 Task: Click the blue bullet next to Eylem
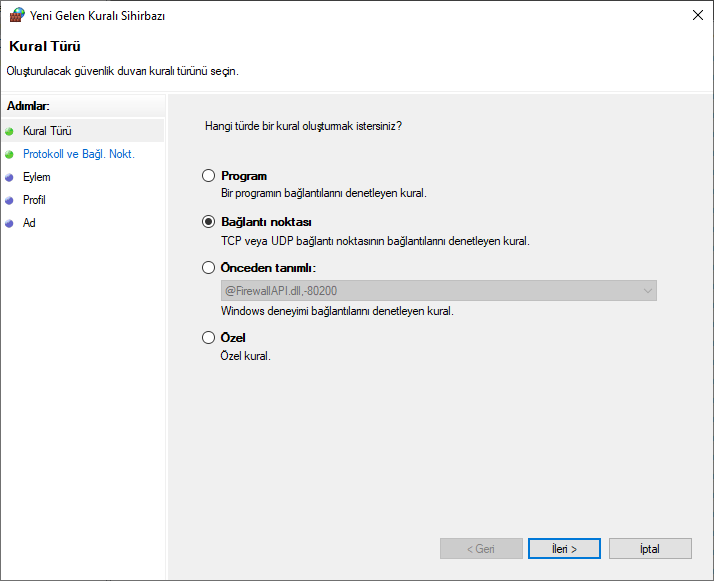10,177
